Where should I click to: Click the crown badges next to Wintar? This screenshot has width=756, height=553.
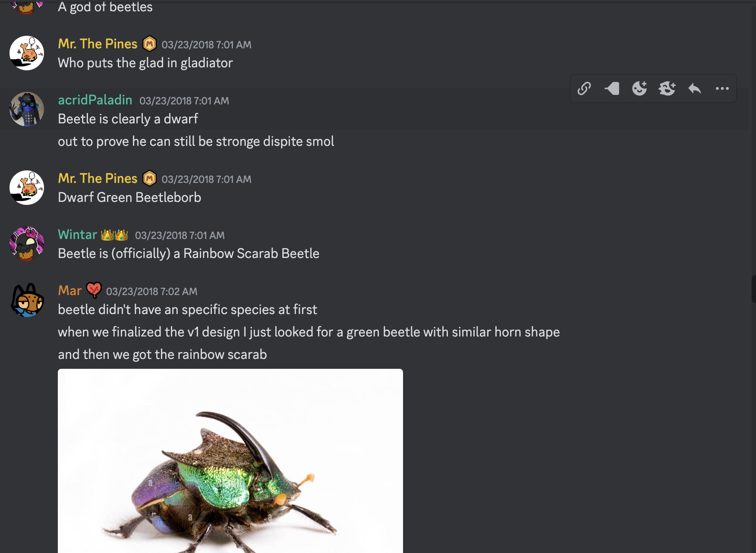click(x=114, y=235)
